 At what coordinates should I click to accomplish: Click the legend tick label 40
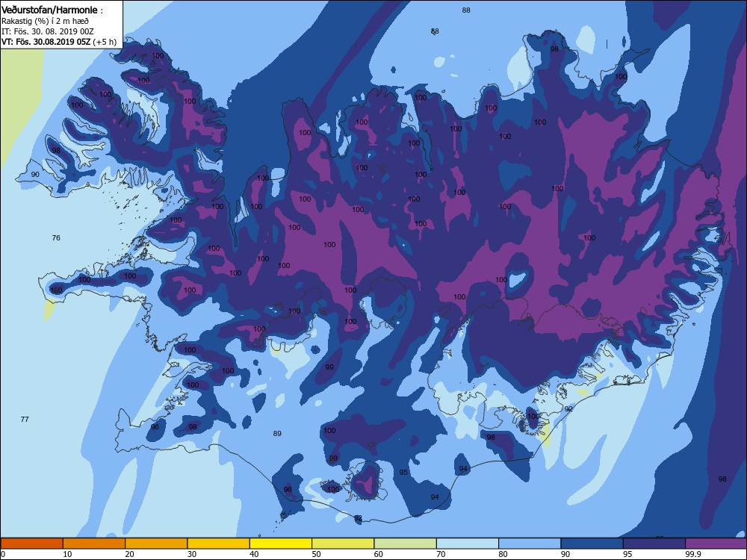[x=255, y=554]
